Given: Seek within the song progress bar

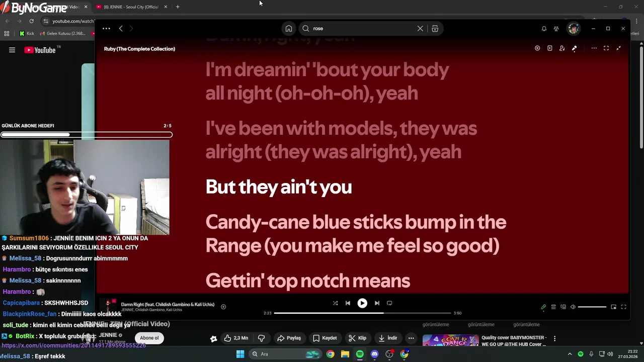Looking at the screenshot, I should coord(362,313).
